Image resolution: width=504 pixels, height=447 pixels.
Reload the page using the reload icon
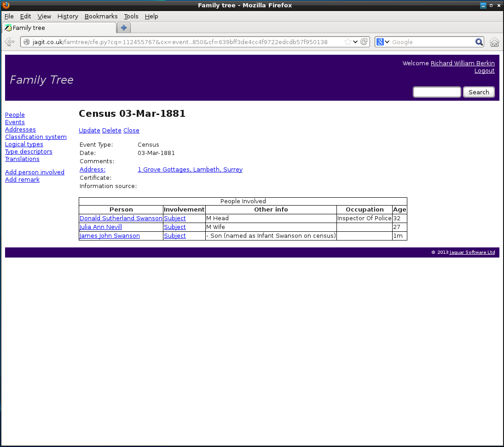[364, 42]
